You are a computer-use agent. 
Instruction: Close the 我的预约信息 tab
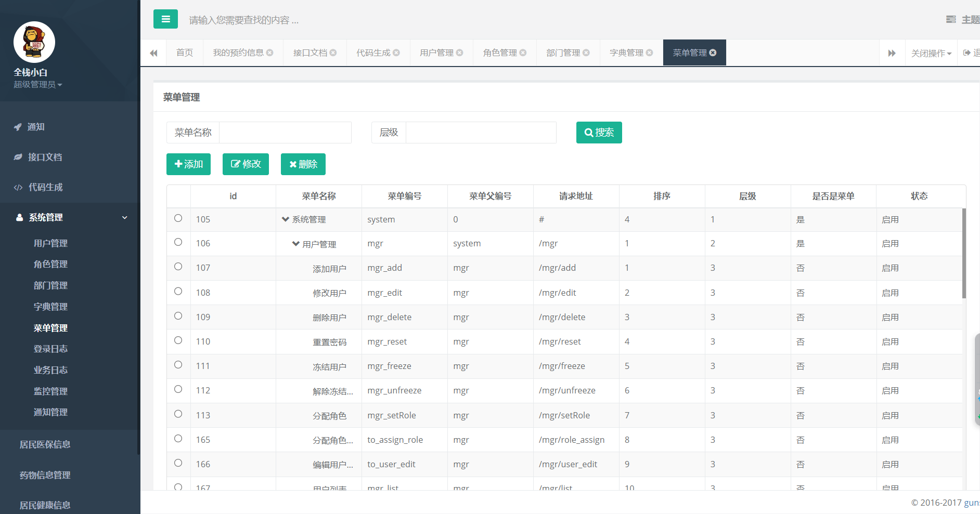[269, 52]
